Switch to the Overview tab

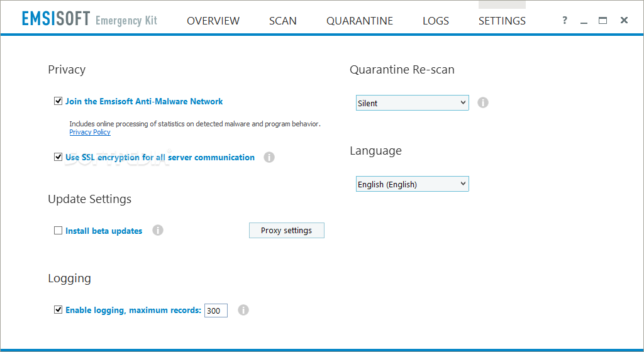[213, 21]
